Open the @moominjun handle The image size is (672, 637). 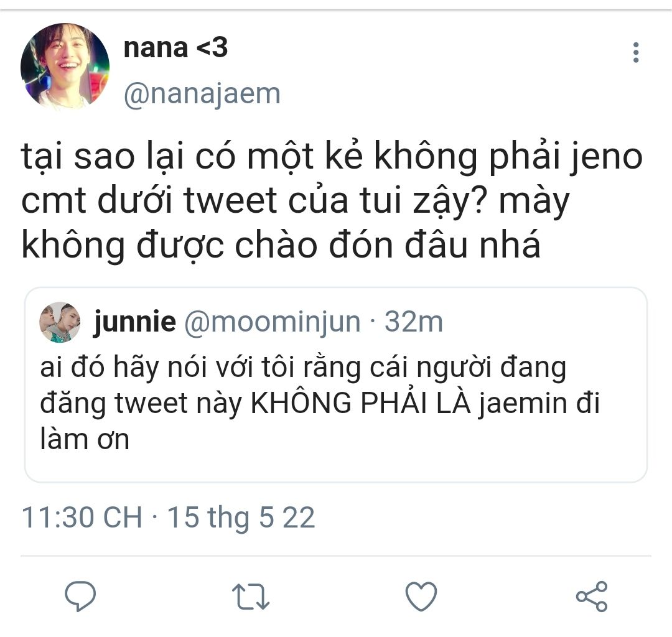click(x=273, y=321)
